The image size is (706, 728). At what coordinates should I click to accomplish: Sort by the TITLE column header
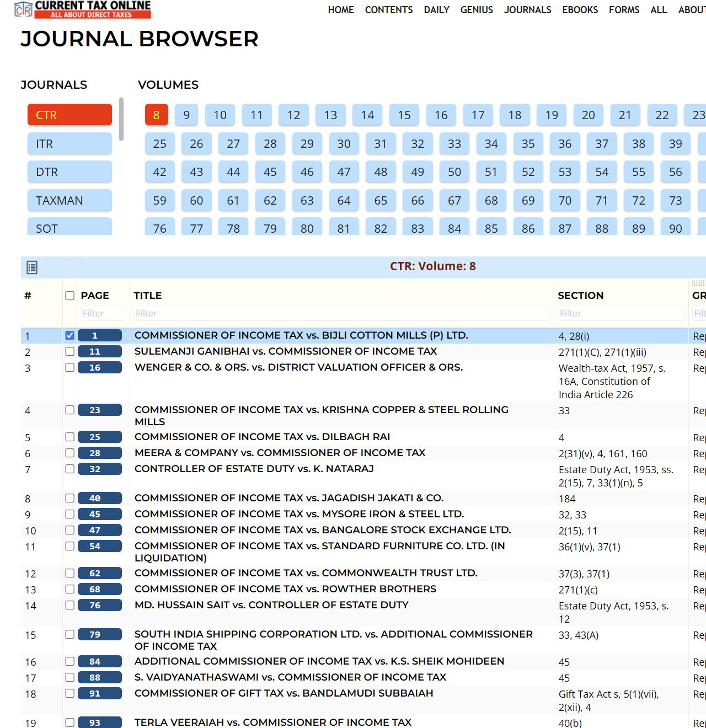click(148, 296)
